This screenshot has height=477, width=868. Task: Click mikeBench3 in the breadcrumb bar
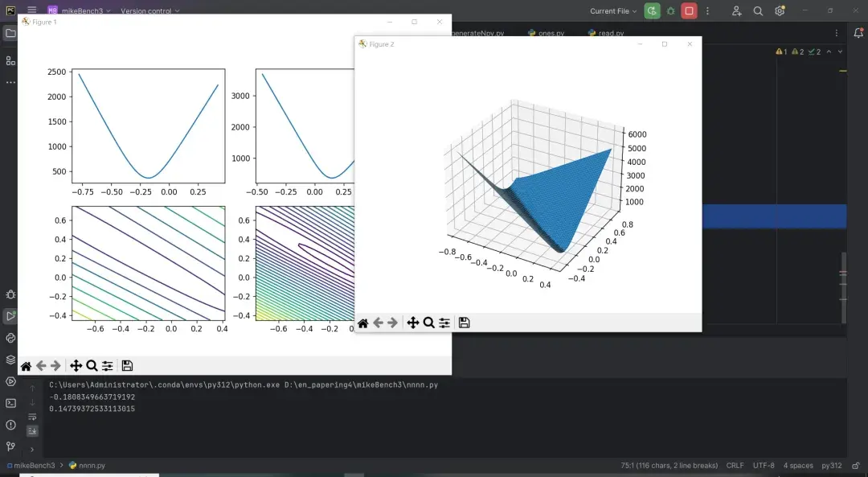tap(31, 466)
